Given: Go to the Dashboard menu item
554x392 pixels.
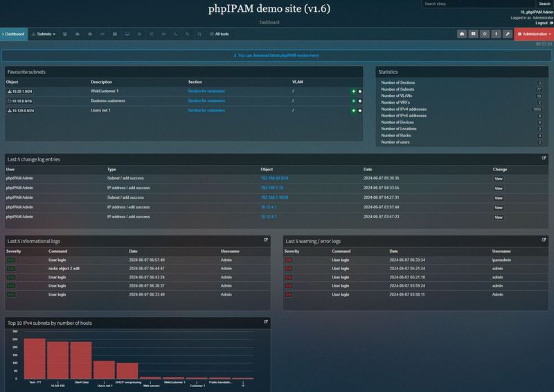Looking at the screenshot, I should (14, 35).
